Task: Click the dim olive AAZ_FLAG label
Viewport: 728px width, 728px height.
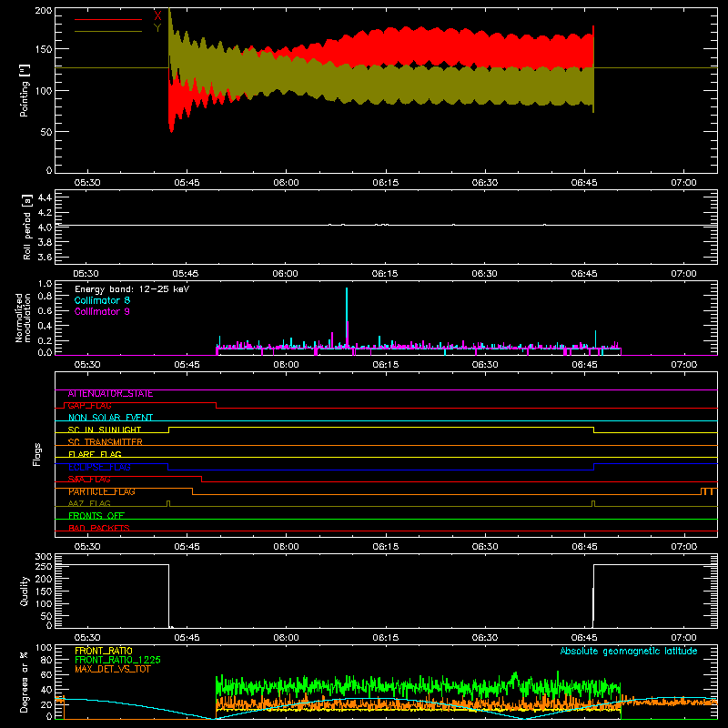Action: tap(89, 503)
